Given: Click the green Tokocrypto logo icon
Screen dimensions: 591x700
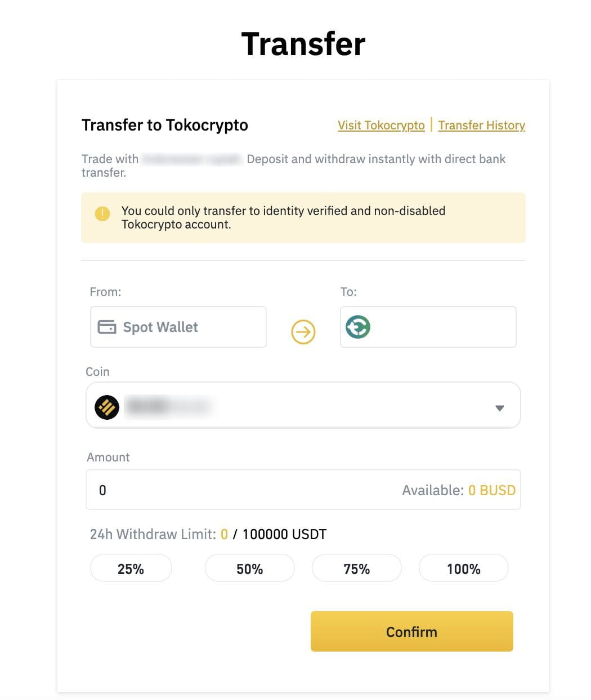Looking at the screenshot, I should pos(358,327).
